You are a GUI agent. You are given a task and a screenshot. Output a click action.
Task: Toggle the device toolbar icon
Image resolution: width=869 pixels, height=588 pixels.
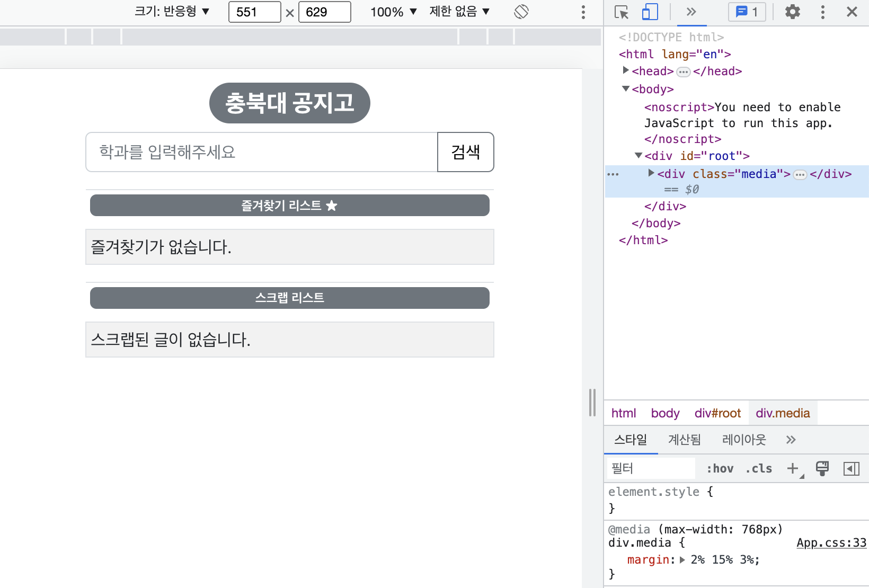(650, 12)
